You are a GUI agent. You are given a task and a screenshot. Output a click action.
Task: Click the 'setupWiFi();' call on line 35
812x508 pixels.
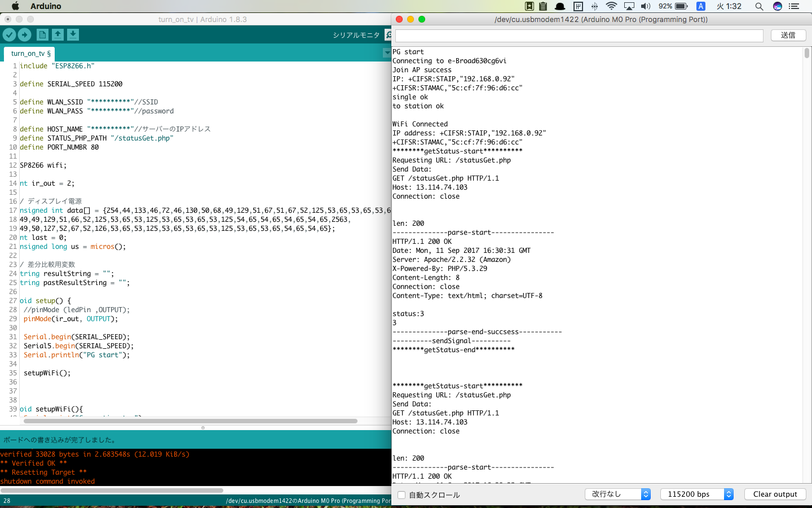[47, 373]
